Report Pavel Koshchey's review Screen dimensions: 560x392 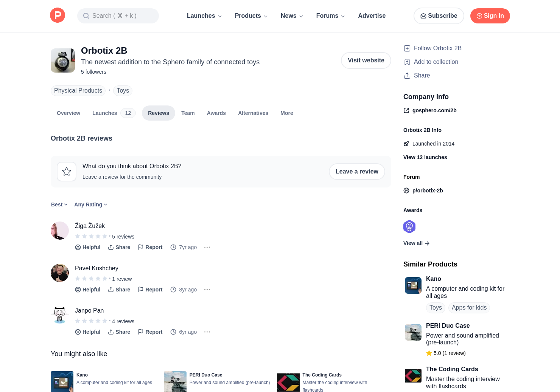150,290
